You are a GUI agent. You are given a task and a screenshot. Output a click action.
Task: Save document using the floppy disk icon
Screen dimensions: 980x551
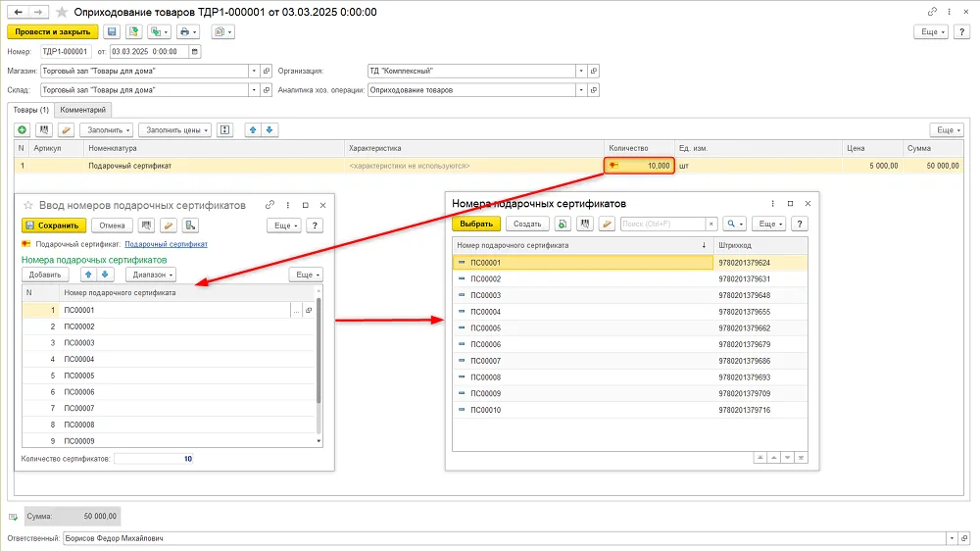pos(112,32)
